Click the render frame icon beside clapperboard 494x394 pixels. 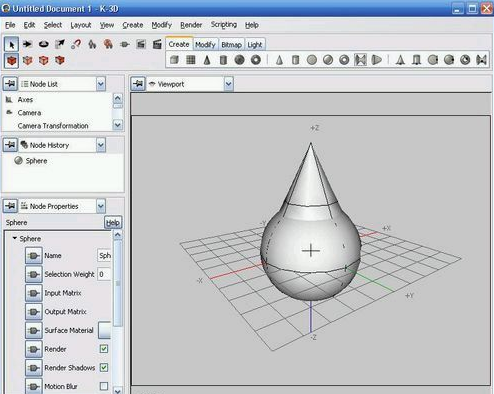tap(141, 44)
